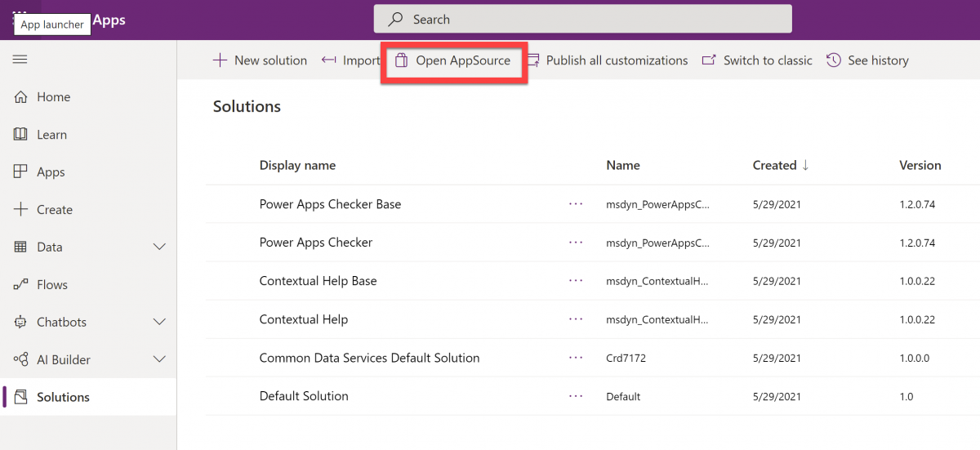Click the Default name cell
980x450 pixels.
(623, 397)
